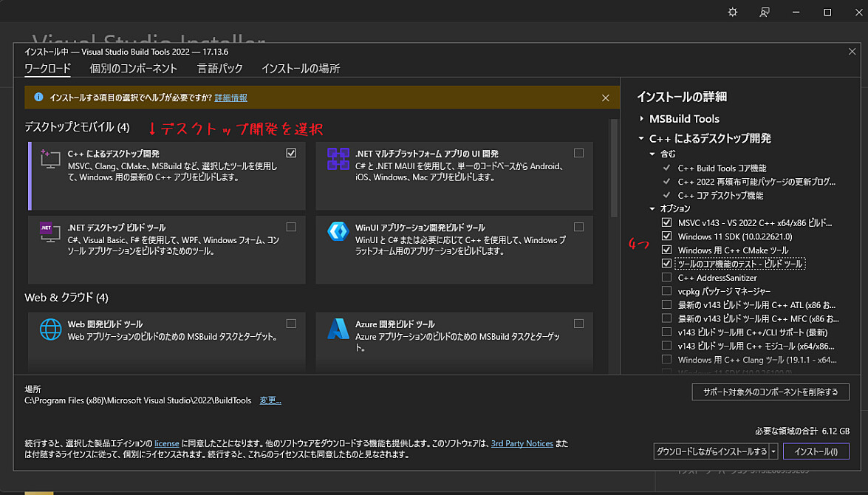Click the .NET デスクトップ ビルド ツール icon
Image resolution: width=868 pixels, height=495 pixels.
point(49,232)
